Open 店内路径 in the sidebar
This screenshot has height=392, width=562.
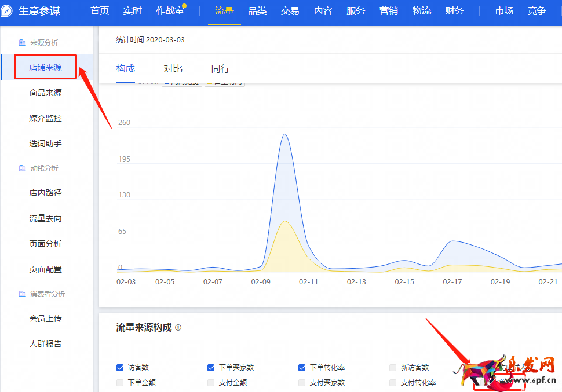pyautogui.click(x=46, y=193)
